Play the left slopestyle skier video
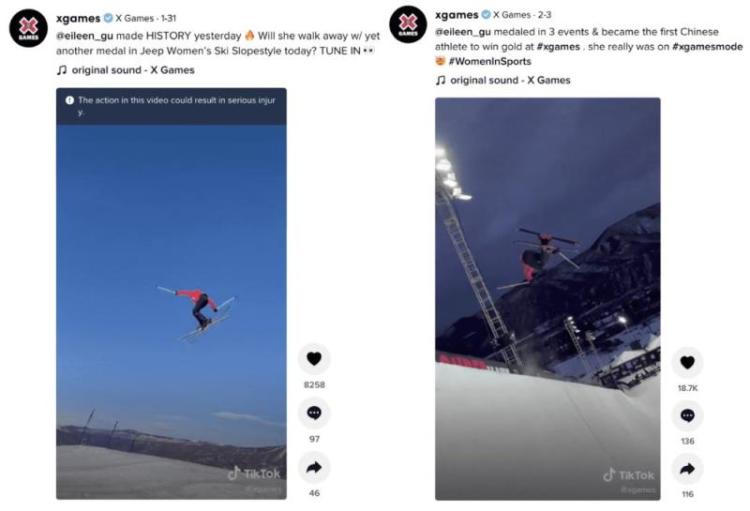This screenshot has width=750, height=511. tap(171, 300)
